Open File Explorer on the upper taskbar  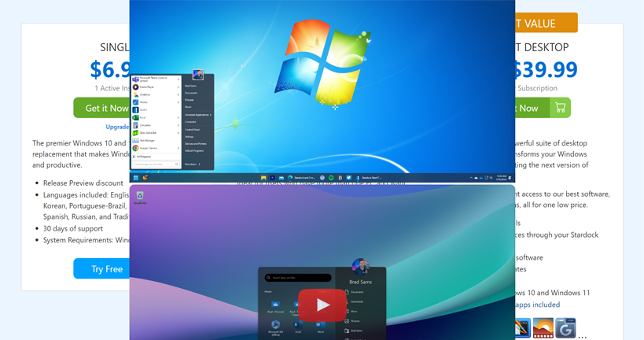263,178
